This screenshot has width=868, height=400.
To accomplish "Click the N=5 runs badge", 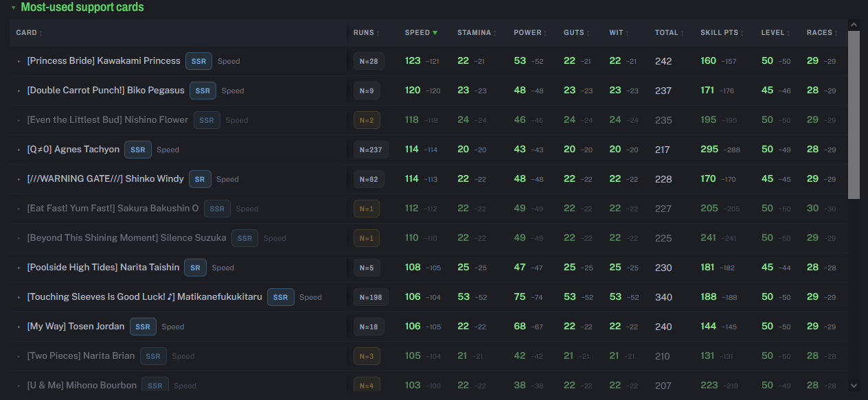I will click(x=367, y=268).
